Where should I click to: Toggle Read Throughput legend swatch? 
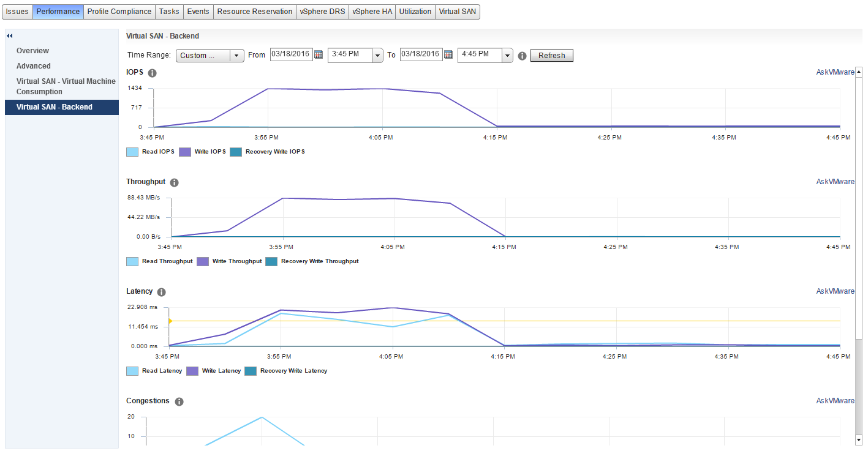132,261
